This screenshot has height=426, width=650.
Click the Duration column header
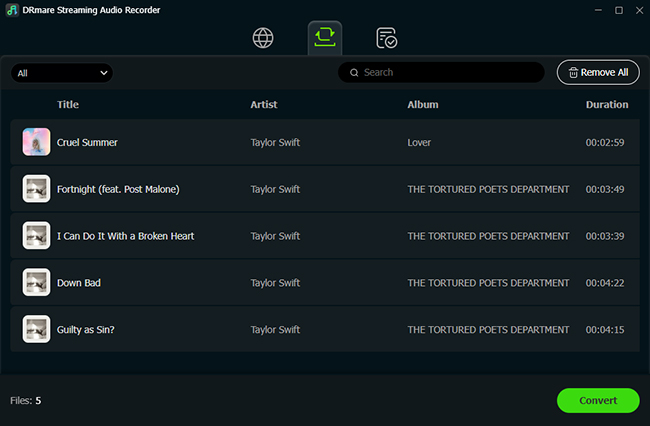(x=606, y=104)
